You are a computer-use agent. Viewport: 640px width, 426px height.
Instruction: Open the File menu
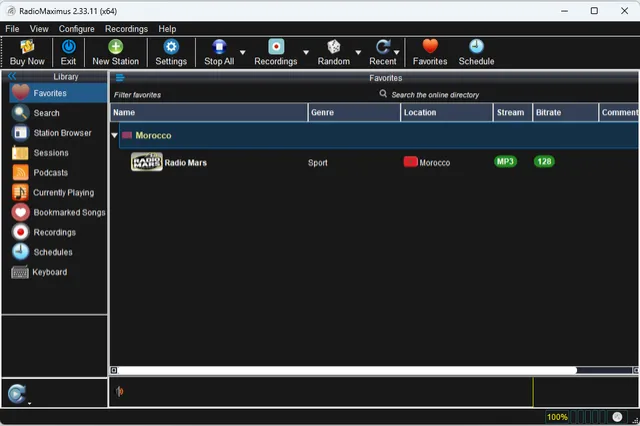click(12, 29)
